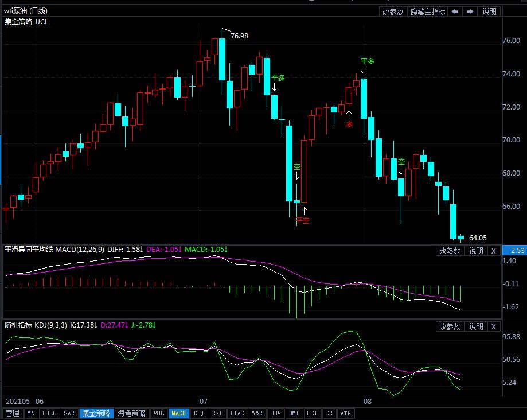Select the W&R indicator tab
Image resolution: width=527 pixels, height=420 pixels.
(x=256, y=413)
